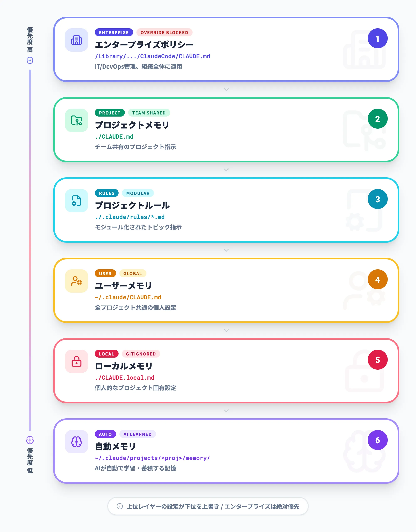
Task: Click the enterprise building icon
Action: (x=76, y=40)
